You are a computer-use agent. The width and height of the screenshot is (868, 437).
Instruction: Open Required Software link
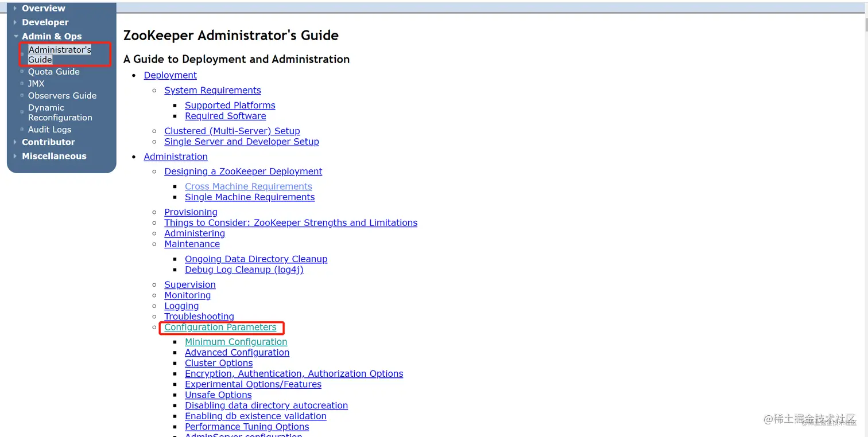[226, 116]
